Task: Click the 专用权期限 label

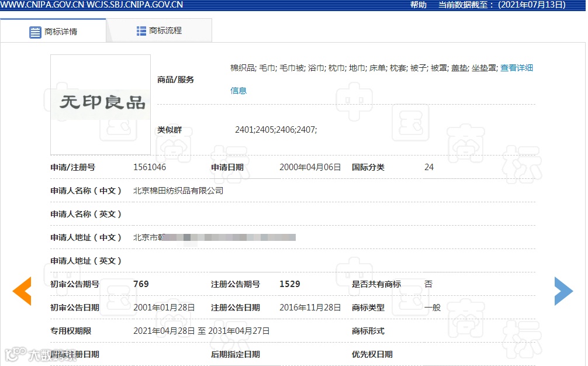Action: click(x=71, y=331)
